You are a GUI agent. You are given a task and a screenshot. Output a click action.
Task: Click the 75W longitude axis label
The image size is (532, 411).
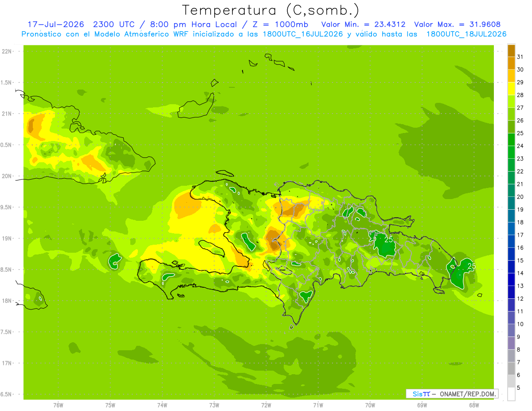click(x=110, y=405)
